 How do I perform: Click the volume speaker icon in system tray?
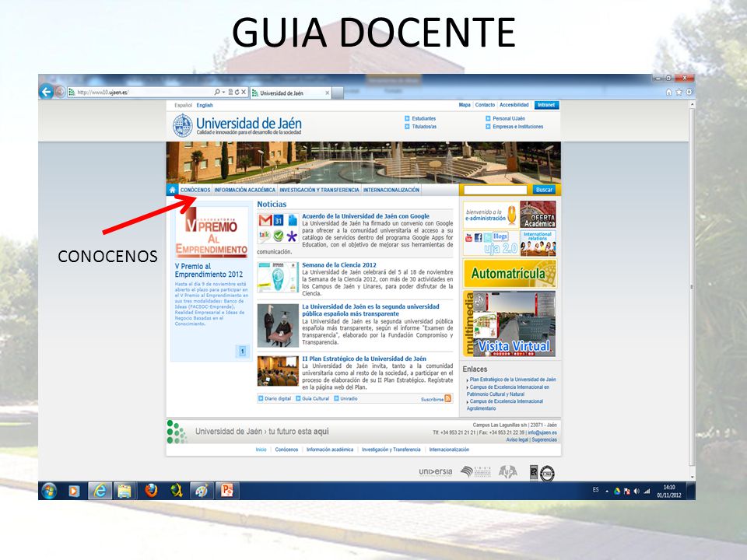click(x=637, y=491)
